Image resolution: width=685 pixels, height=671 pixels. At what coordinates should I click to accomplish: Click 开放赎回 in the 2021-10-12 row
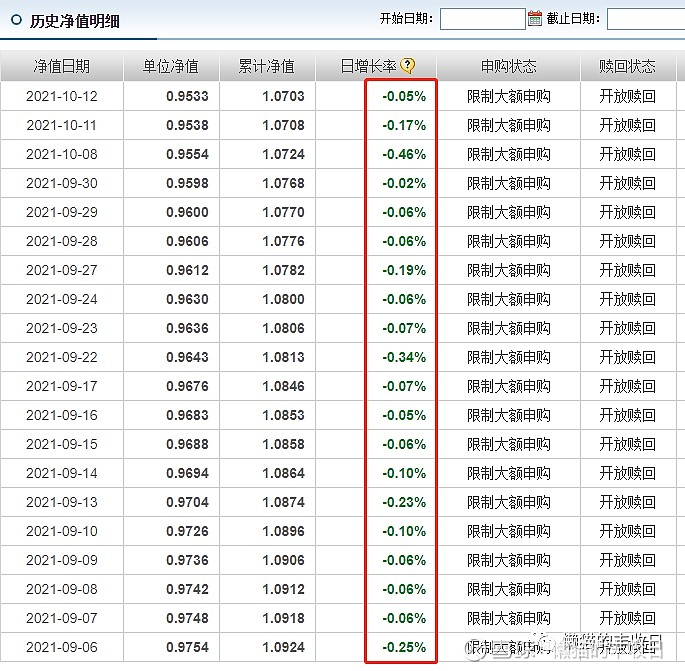627,96
